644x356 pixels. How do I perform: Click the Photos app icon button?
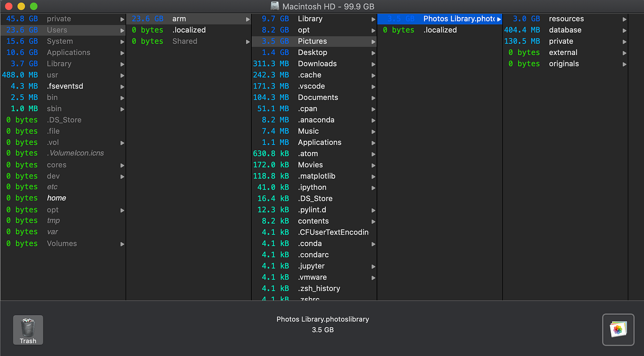[x=618, y=329]
